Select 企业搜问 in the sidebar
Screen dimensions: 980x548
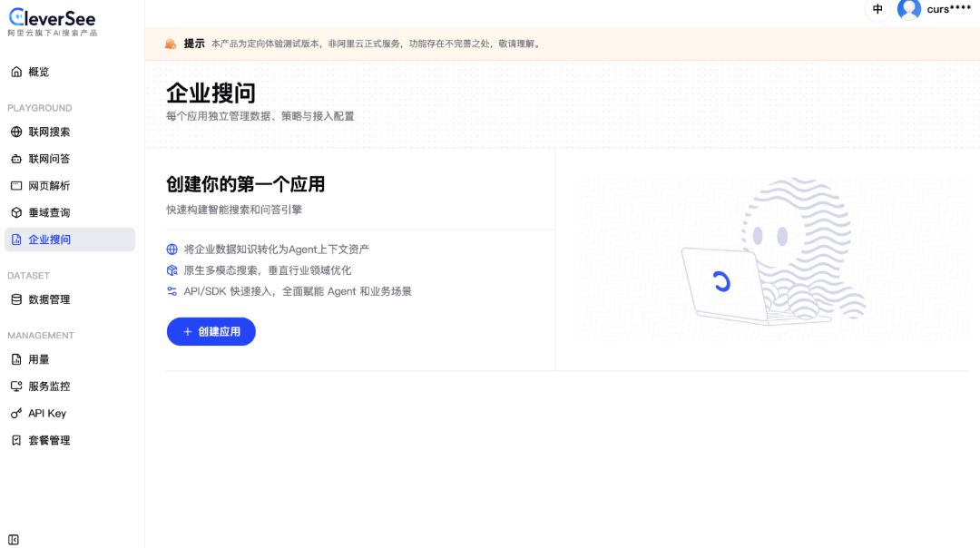pos(69,240)
